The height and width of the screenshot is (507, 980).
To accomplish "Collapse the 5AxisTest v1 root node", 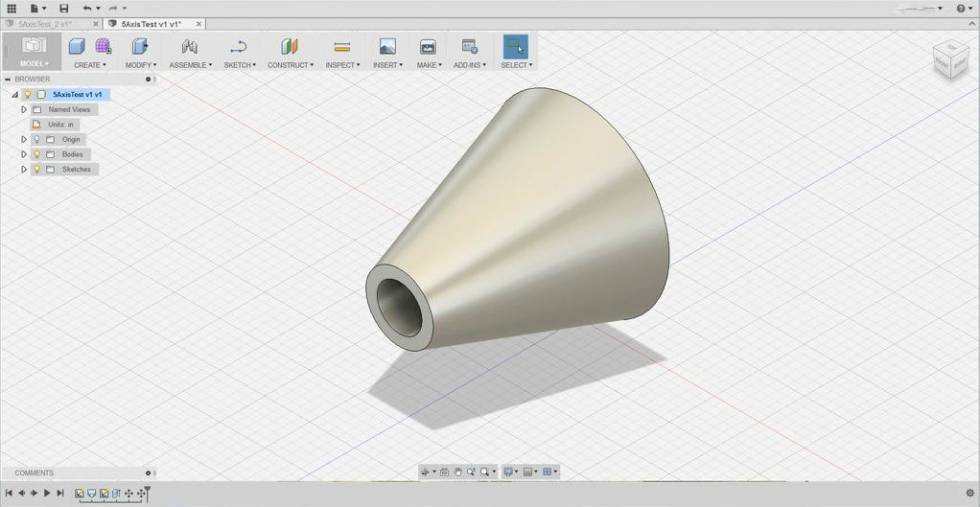I will coord(15,94).
